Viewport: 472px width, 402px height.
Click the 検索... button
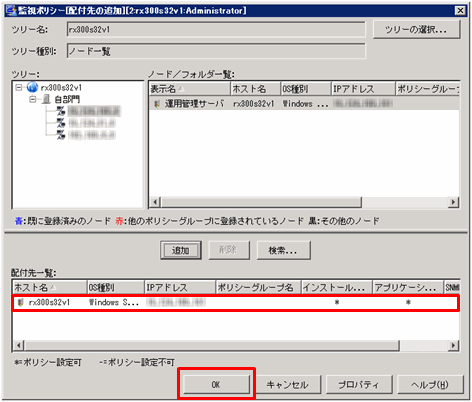coord(283,250)
